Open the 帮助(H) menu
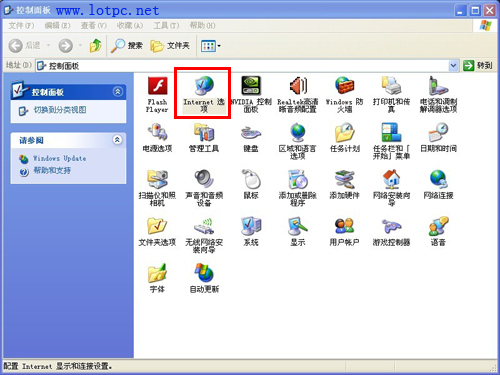Image resolution: width=500 pixels, height=375 pixels. tap(202, 25)
